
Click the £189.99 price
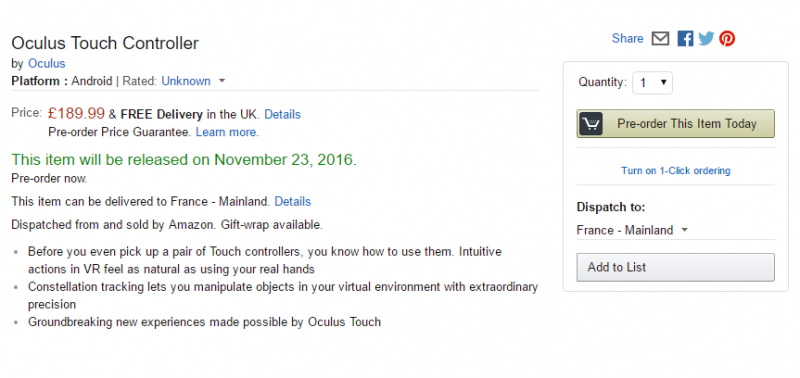tap(76, 113)
